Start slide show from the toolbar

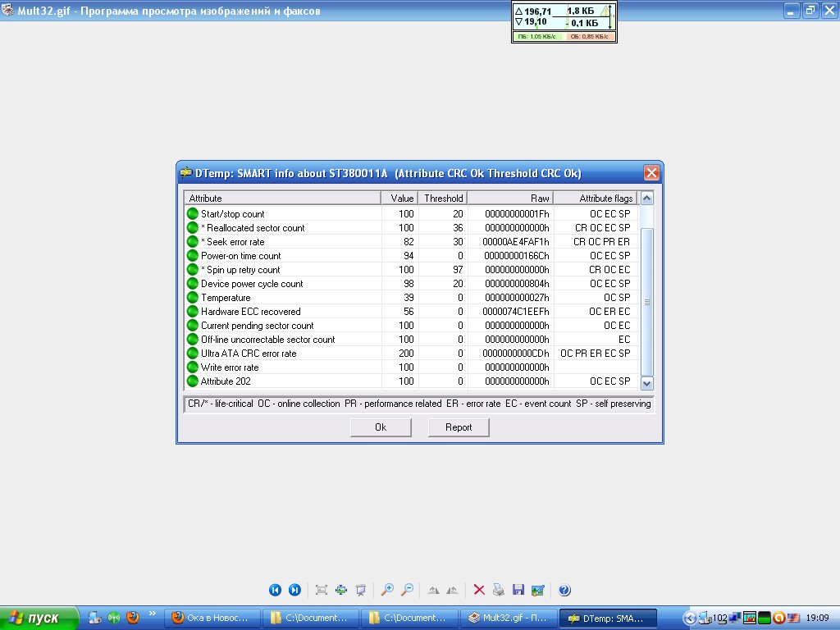pyautogui.click(x=360, y=590)
